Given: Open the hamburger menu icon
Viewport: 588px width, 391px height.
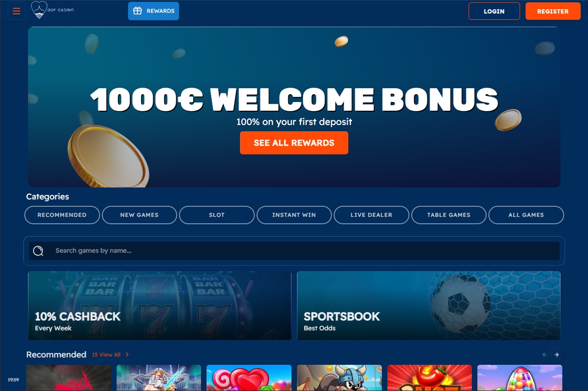Looking at the screenshot, I should [17, 11].
